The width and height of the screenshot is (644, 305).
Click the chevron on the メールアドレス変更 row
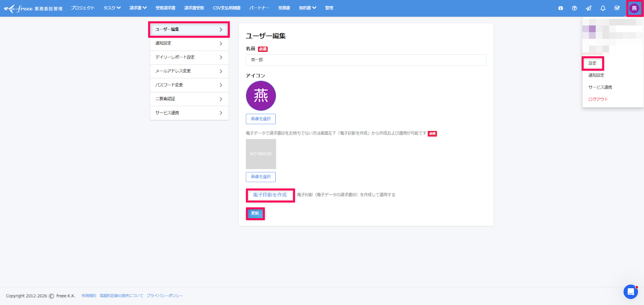point(221,72)
